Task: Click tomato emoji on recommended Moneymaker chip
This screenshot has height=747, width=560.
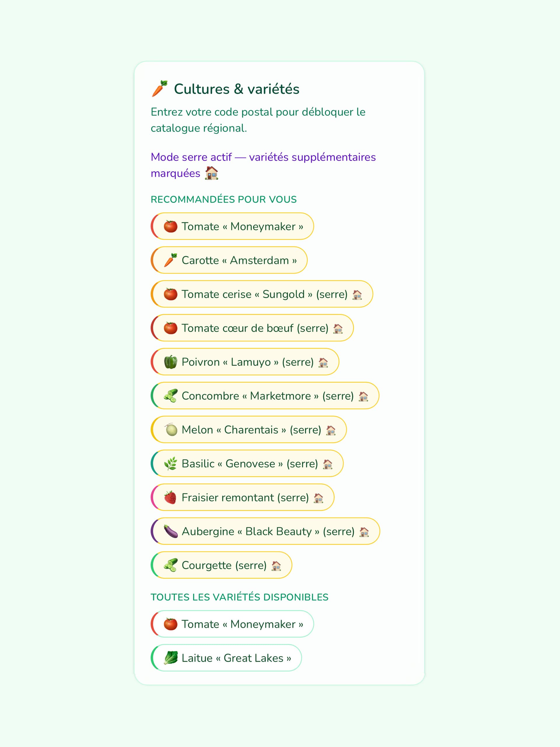Action: point(171,226)
